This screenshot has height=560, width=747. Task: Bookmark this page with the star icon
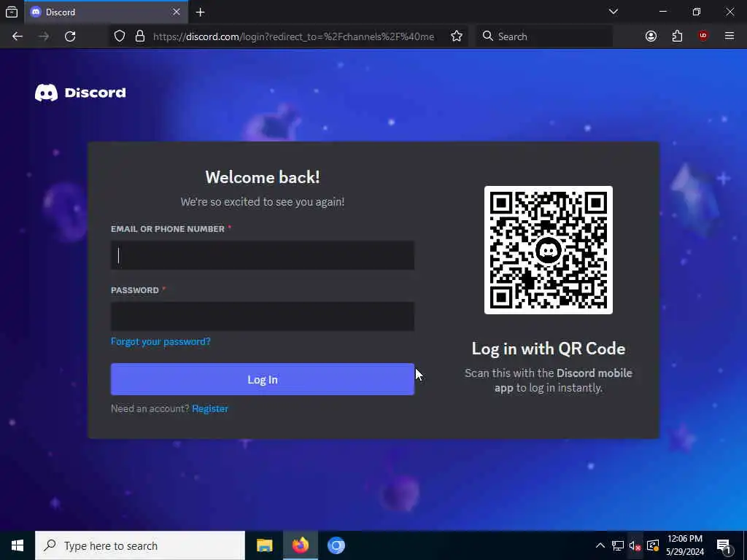(457, 36)
